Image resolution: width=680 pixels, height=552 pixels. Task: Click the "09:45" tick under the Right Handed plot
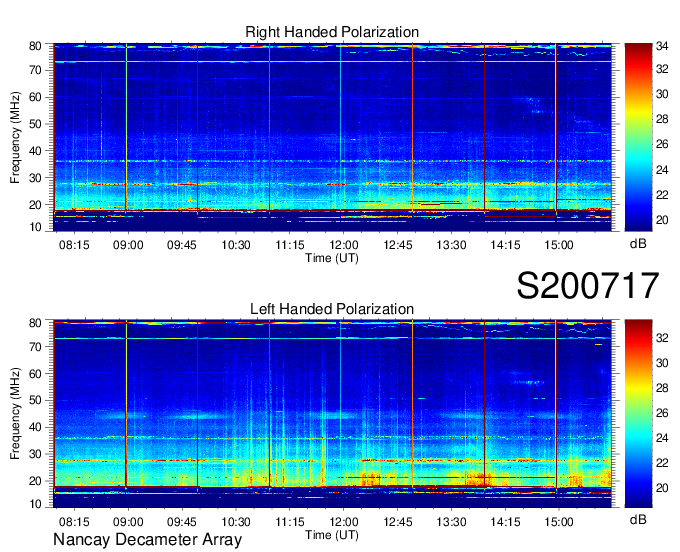(x=182, y=245)
